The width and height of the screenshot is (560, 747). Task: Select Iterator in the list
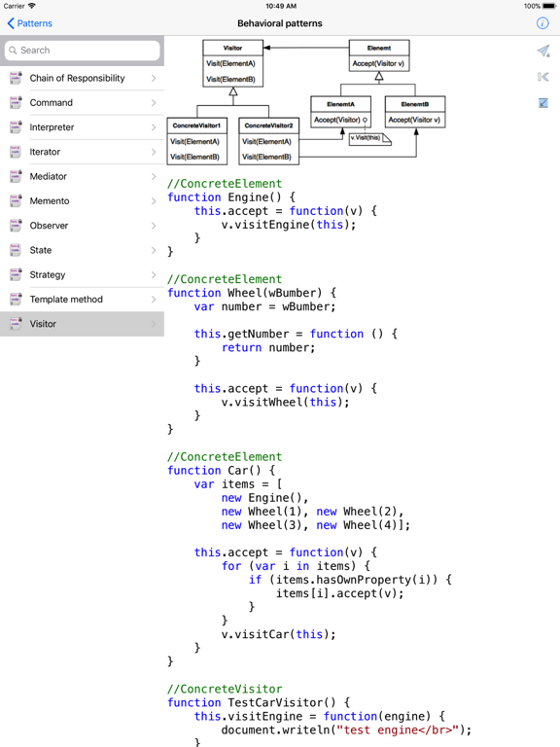tap(82, 152)
